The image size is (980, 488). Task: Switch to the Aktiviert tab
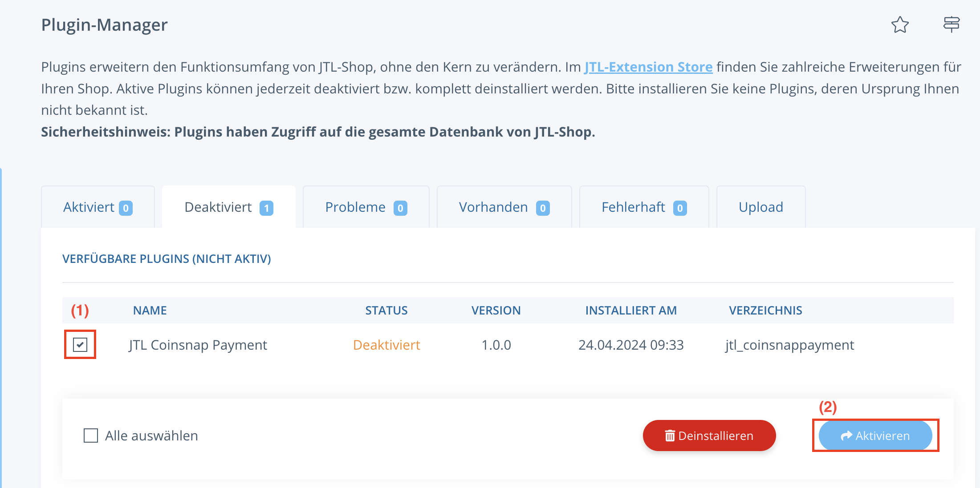(98, 207)
